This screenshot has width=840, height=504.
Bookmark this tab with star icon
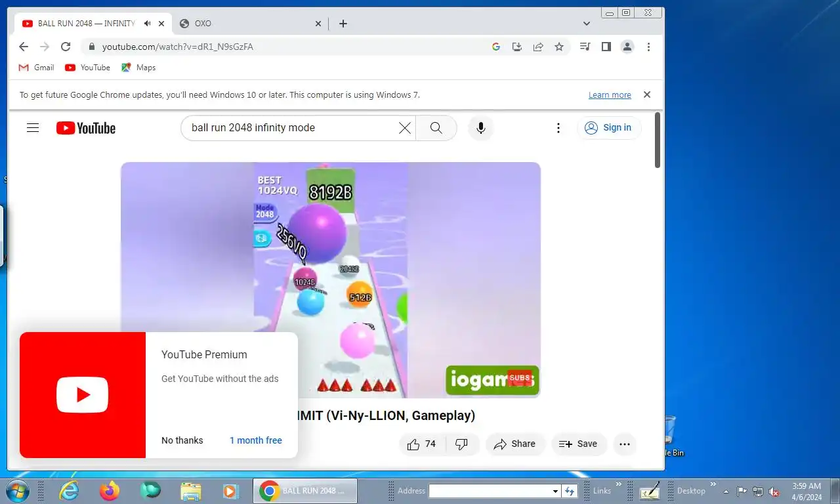click(x=559, y=47)
